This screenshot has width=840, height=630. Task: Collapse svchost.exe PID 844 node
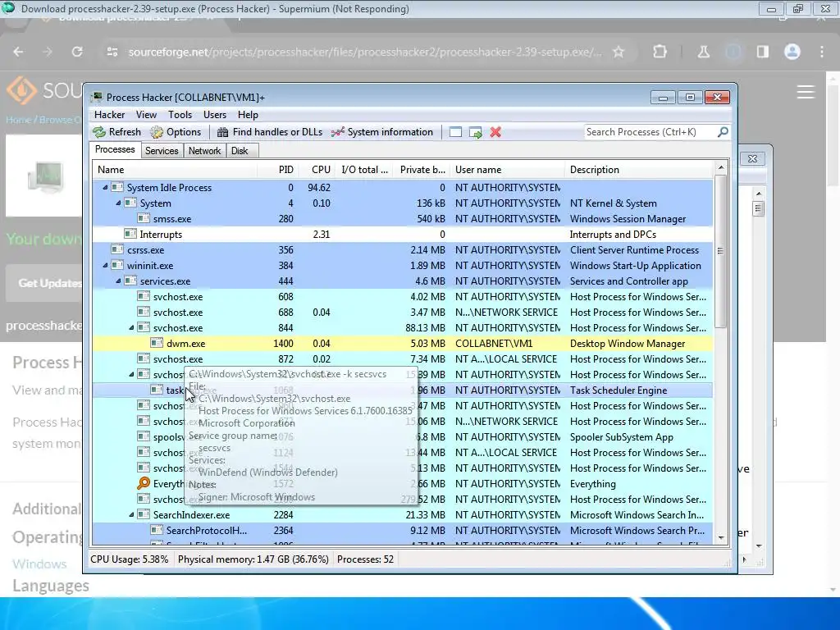pyautogui.click(x=131, y=327)
